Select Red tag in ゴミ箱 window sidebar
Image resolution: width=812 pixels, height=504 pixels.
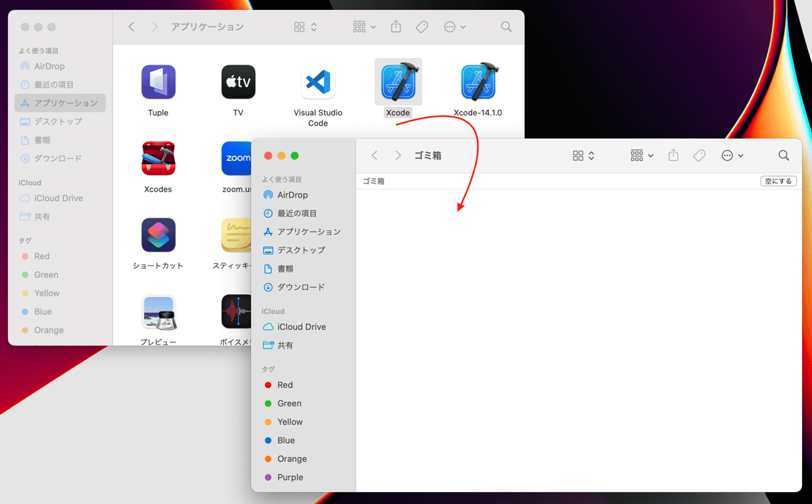tap(304, 385)
